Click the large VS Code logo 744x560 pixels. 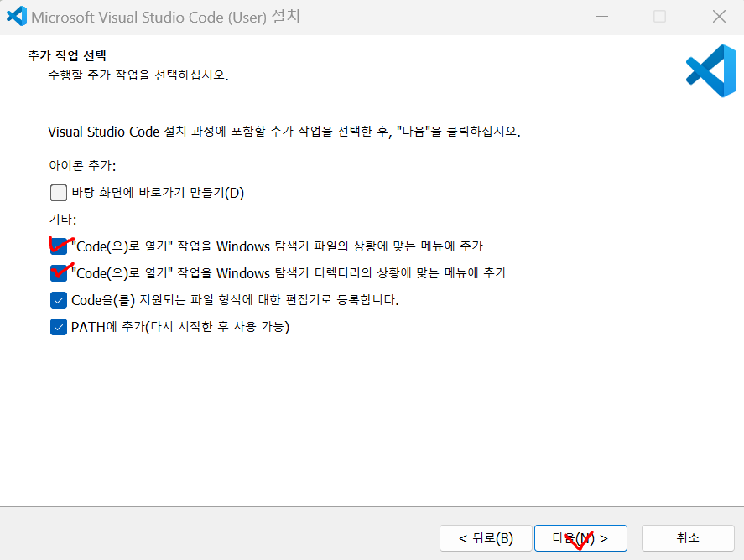710,71
